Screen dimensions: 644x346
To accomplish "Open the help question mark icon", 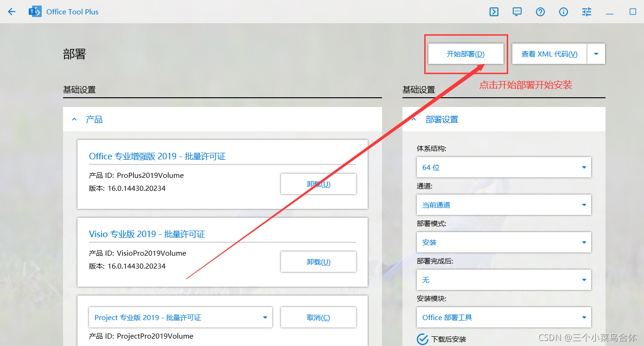I will [541, 12].
